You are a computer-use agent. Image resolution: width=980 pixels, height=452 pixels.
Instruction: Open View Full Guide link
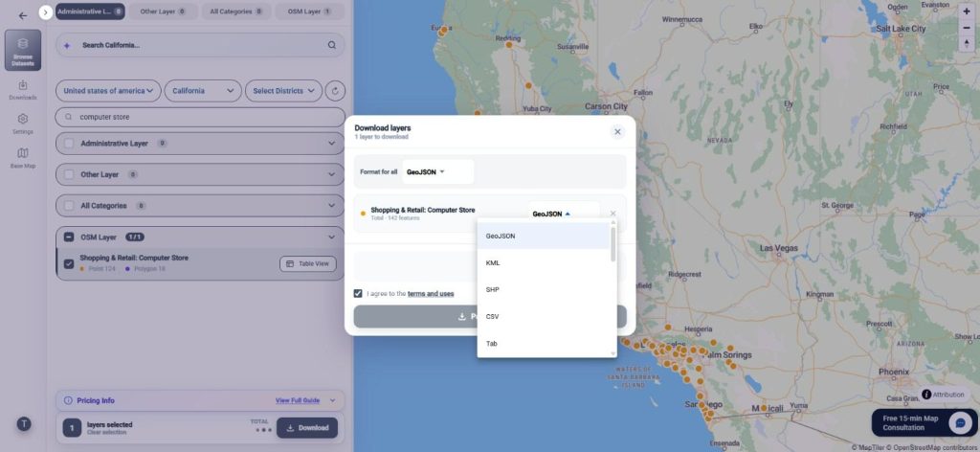[298, 400]
